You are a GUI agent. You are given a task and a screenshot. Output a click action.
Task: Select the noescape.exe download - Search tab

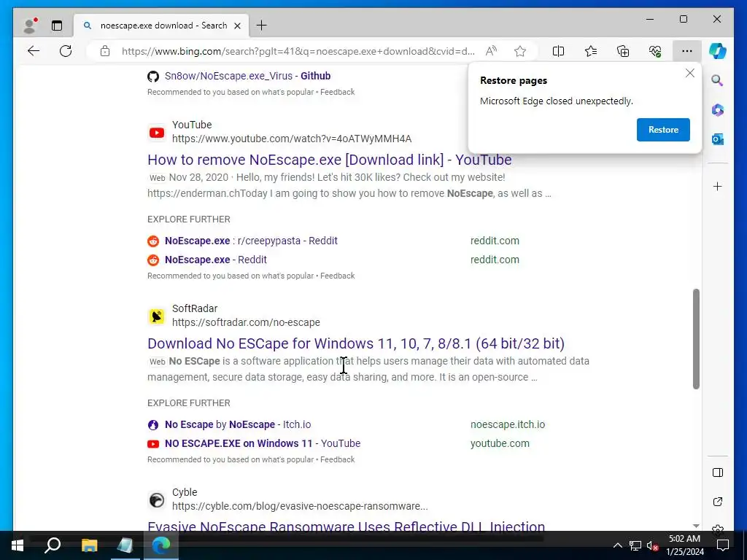pyautogui.click(x=161, y=26)
